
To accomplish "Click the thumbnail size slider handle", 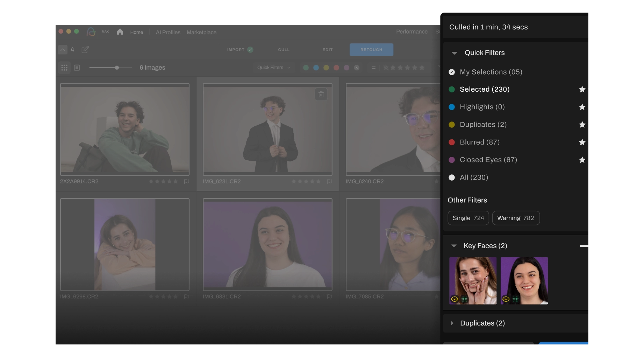I will coord(117,68).
